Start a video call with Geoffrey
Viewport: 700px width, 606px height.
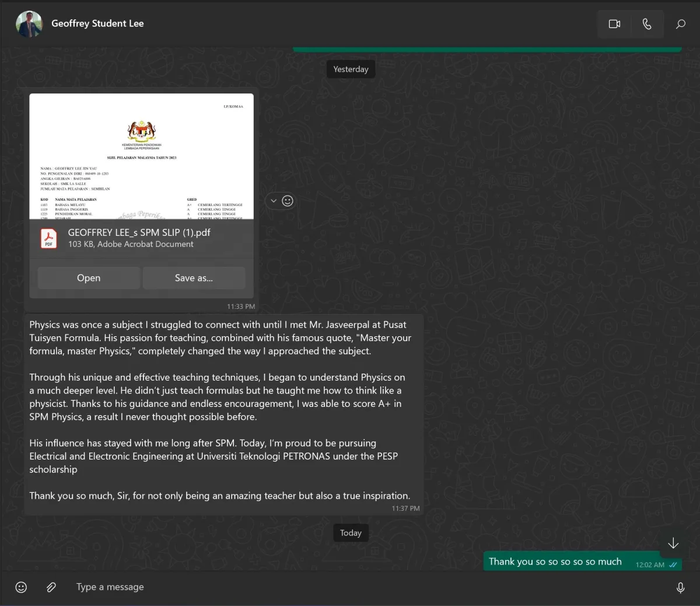pos(614,24)
